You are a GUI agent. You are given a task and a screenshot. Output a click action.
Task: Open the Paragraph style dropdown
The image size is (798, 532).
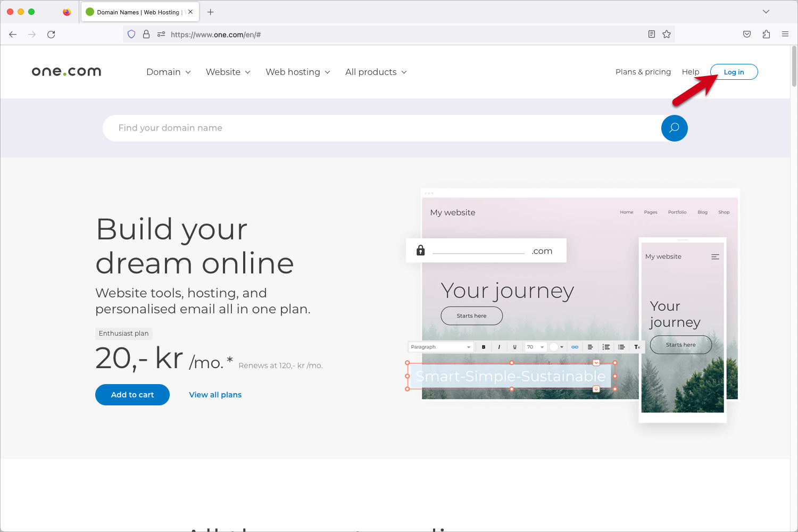coord(440,346)
